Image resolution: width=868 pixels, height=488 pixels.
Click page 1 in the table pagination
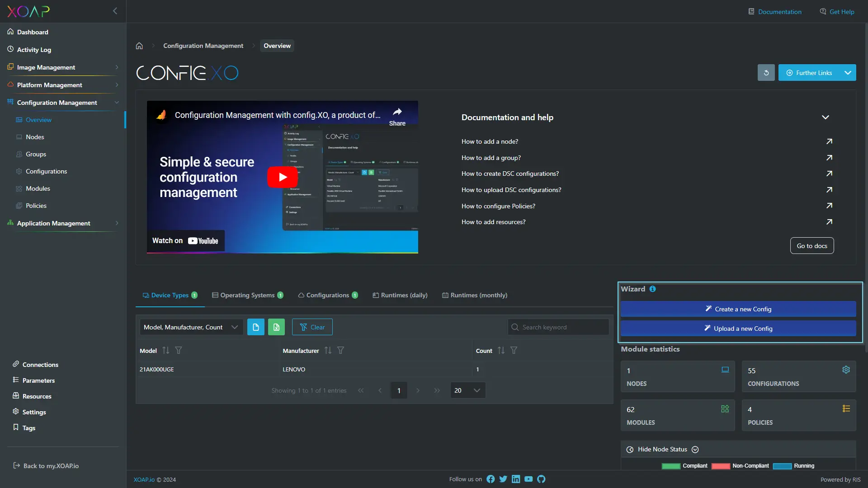tap(399, 390)
